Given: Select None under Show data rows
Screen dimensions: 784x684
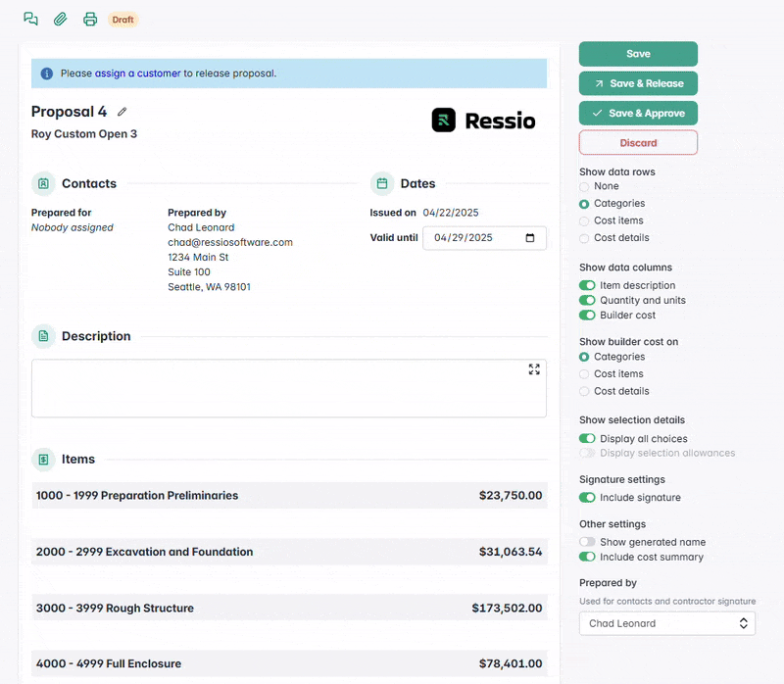Looking at the screenshot, I should click(x=585, y=186).
